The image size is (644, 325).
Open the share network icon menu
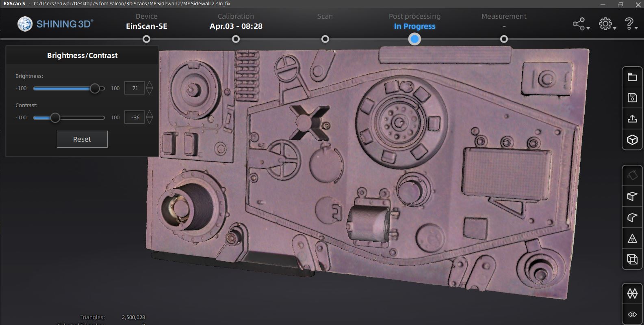579,24
